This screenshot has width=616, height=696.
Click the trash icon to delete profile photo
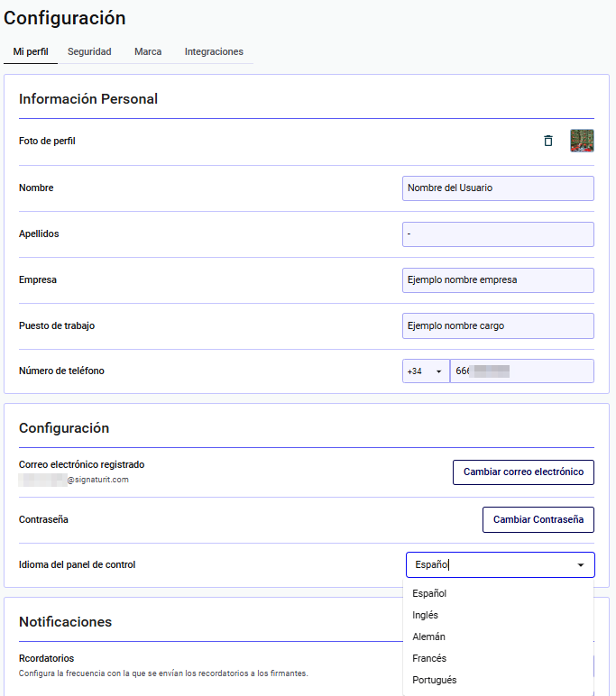pos(547,141)
